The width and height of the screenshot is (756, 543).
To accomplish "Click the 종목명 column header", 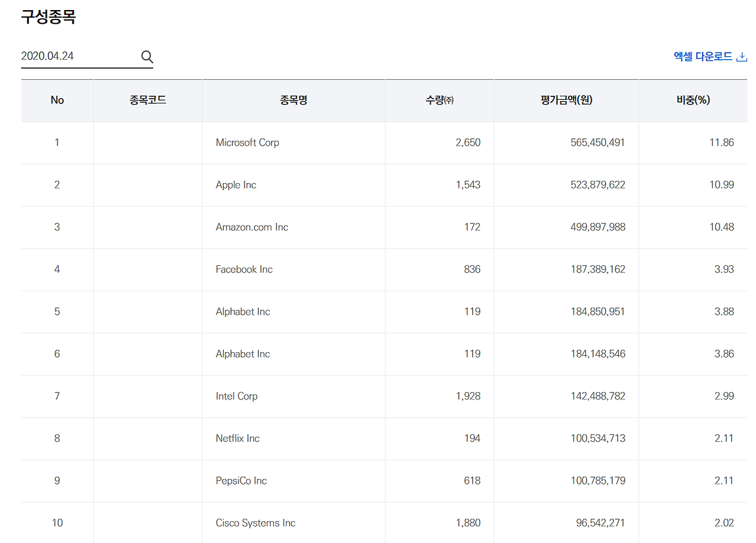I will coord(294,100).
